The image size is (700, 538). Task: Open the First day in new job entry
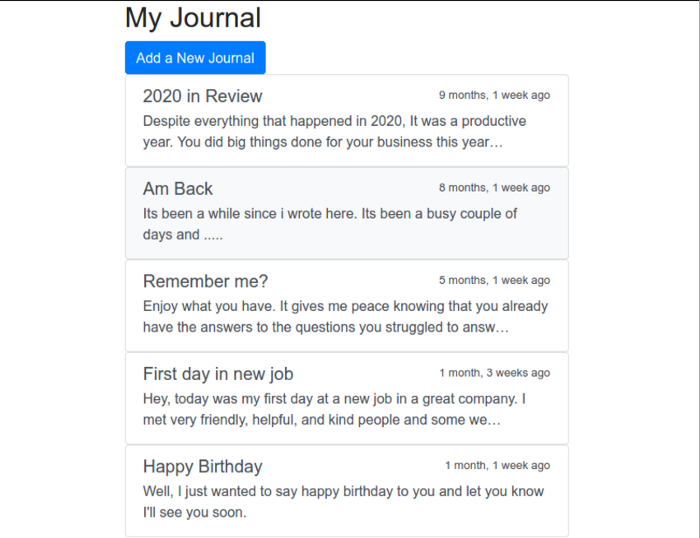point(347,398)
